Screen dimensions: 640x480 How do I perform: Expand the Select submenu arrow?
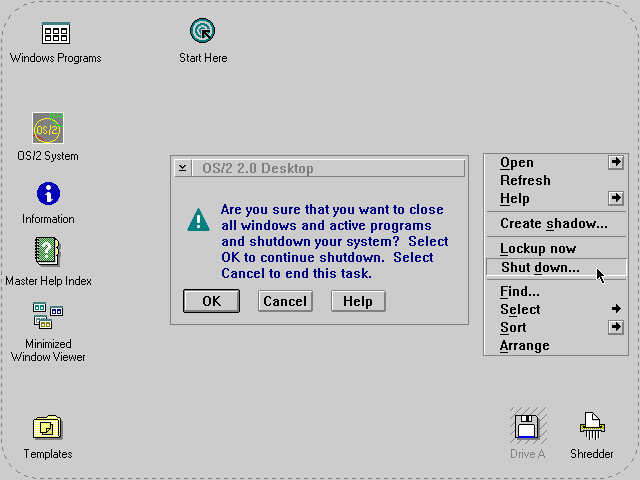coord(616,309)
